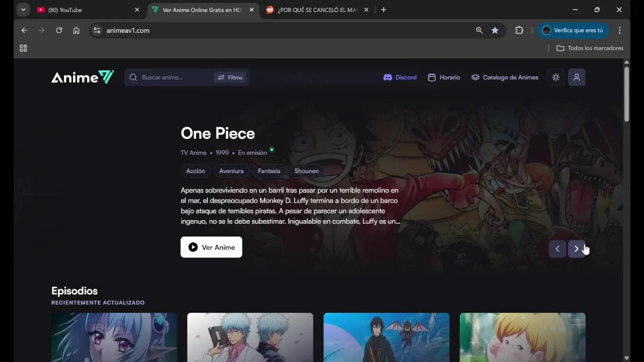644x362 pixels.
Task: Open the Discord link
Action: (400, 77)
